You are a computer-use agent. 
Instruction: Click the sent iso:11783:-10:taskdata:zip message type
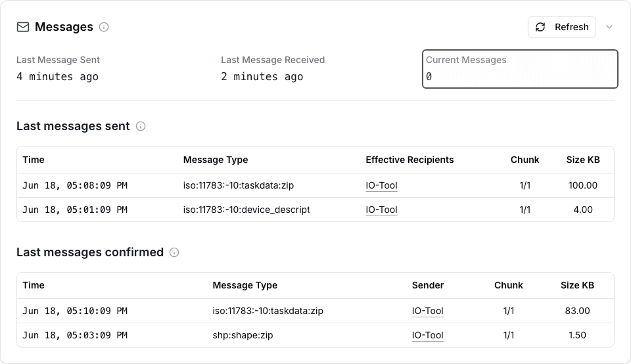click(238, 185)
